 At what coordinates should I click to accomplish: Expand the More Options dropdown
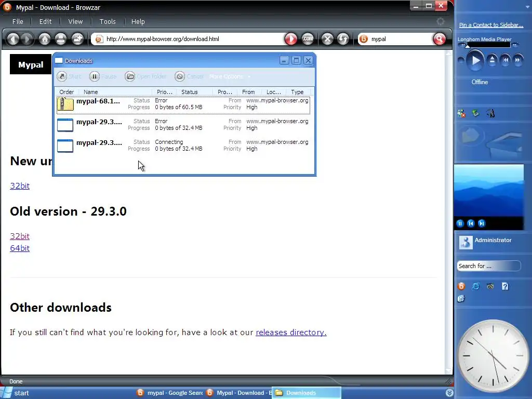230,76
